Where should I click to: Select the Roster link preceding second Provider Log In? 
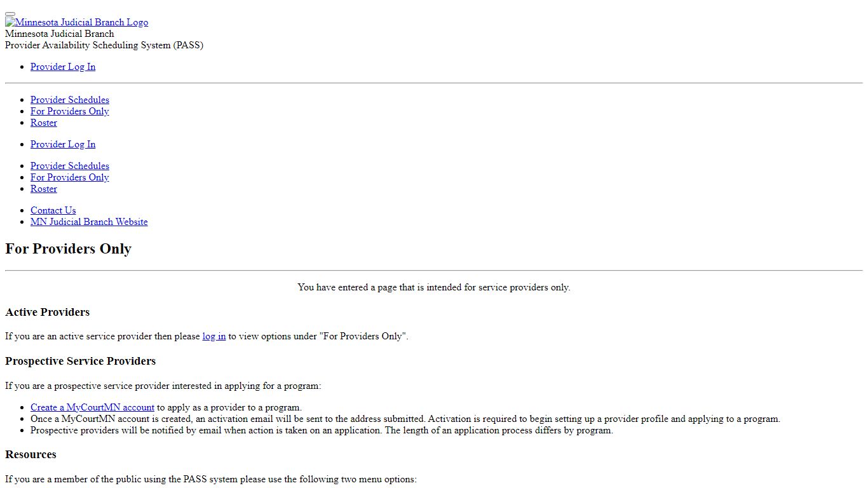coord(44,123)
